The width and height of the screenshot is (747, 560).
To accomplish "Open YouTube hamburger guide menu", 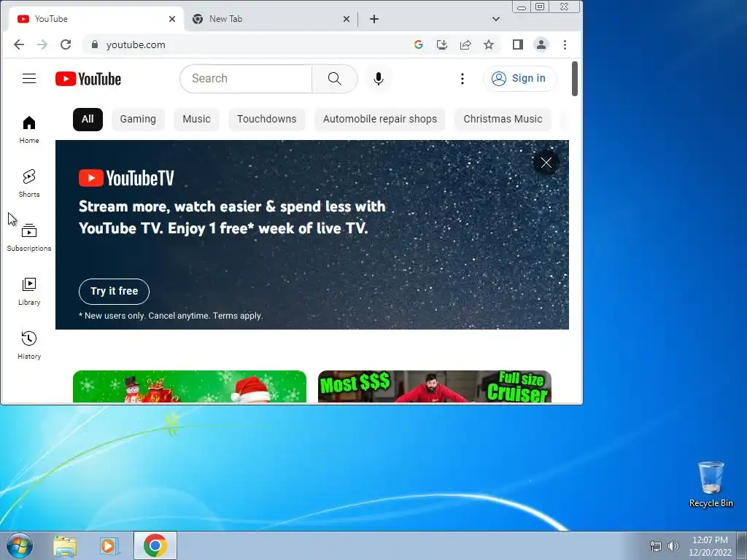I will point(29,79).
